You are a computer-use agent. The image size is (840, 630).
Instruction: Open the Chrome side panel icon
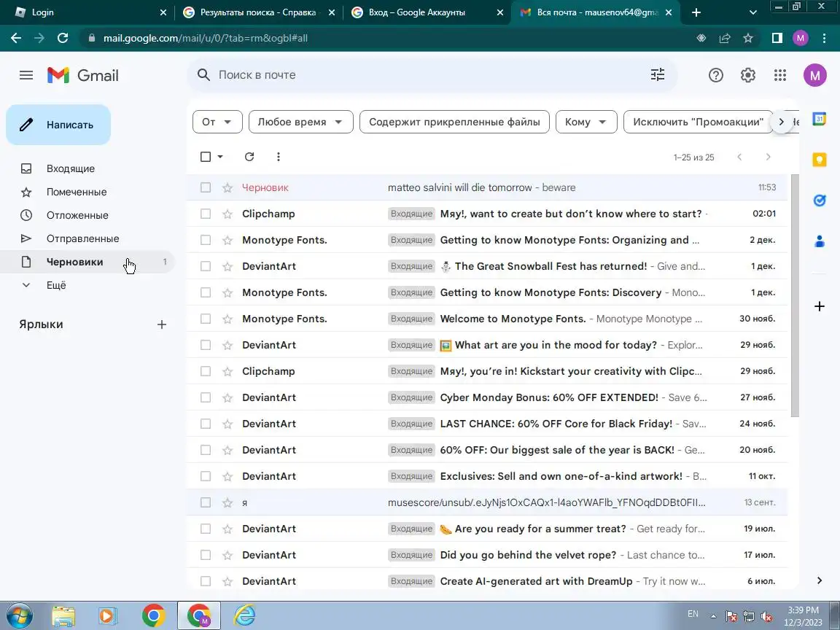777,38
